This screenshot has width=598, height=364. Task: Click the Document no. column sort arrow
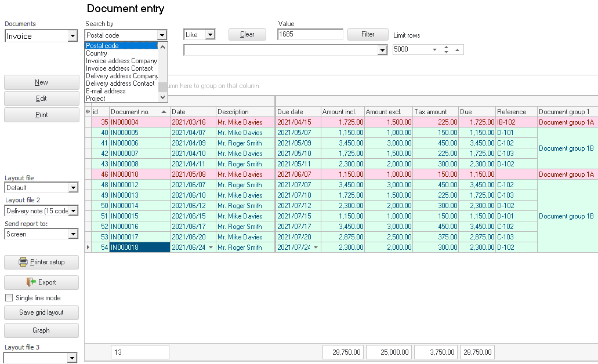coord(164,112)
